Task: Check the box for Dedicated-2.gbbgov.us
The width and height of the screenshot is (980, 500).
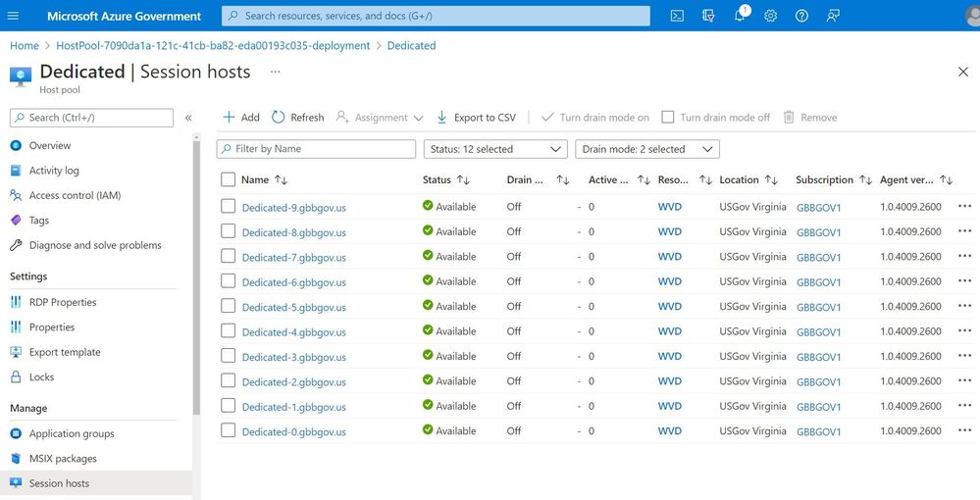Action: pos(229,380)
